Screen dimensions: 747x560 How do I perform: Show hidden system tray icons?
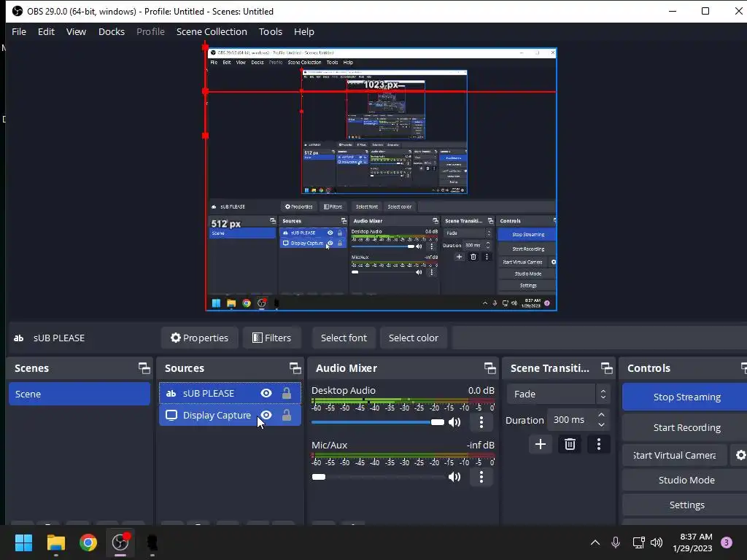pos(595,542)
